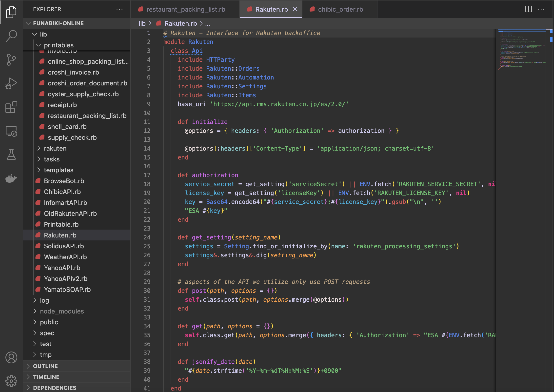The height and width of the screenshot is (392, 554).
Task: Click Rakuten.rb in the breadcrumb
Action: tap(181, 23)
